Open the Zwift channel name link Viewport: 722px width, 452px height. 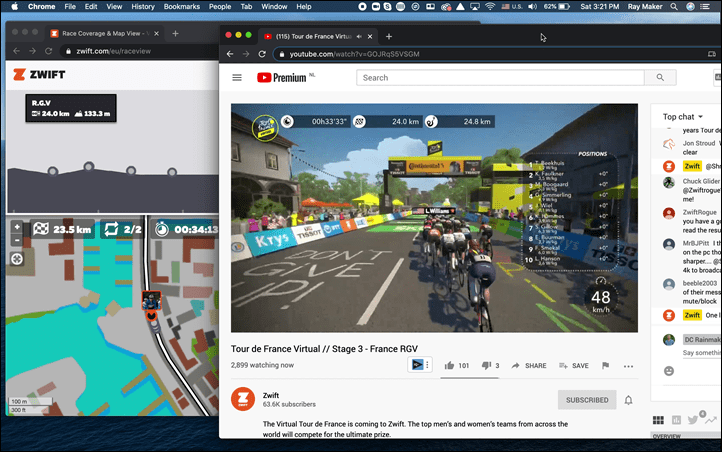click(x=271, y=395)
